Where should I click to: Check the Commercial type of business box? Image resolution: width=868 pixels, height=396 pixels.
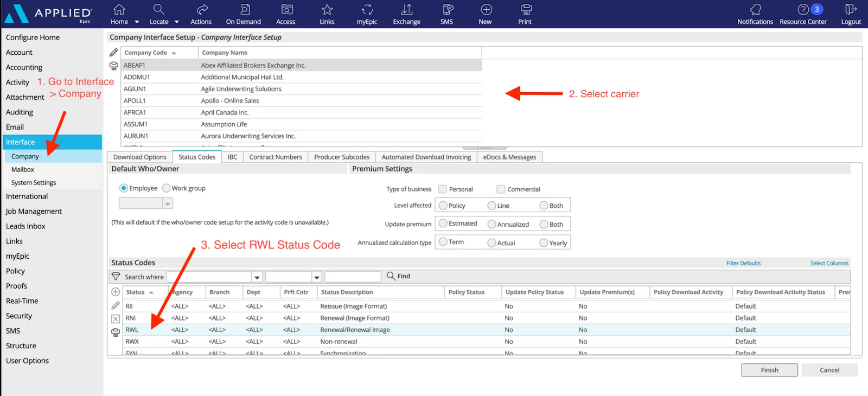coord(501,189)
